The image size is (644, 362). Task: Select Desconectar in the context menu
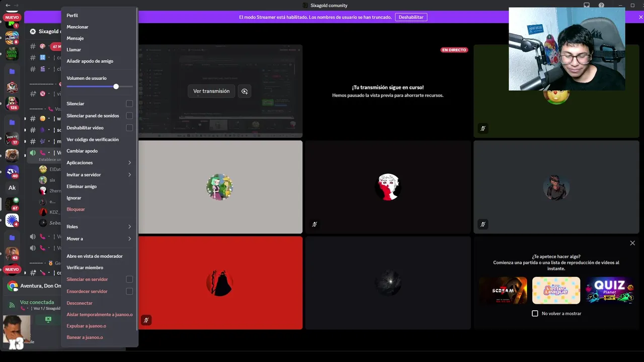(x=99, y=303)
